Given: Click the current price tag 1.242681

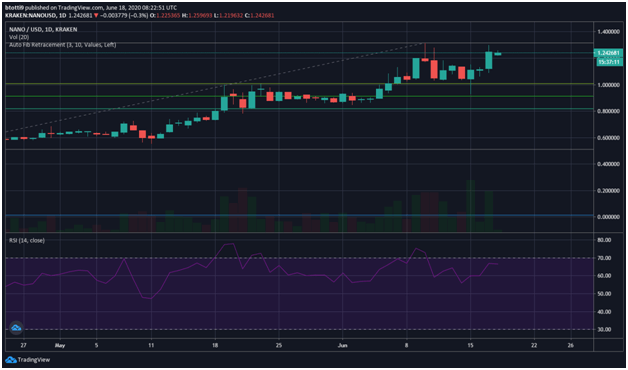Looking at the screenshot, I should click(x=608, y=53).
